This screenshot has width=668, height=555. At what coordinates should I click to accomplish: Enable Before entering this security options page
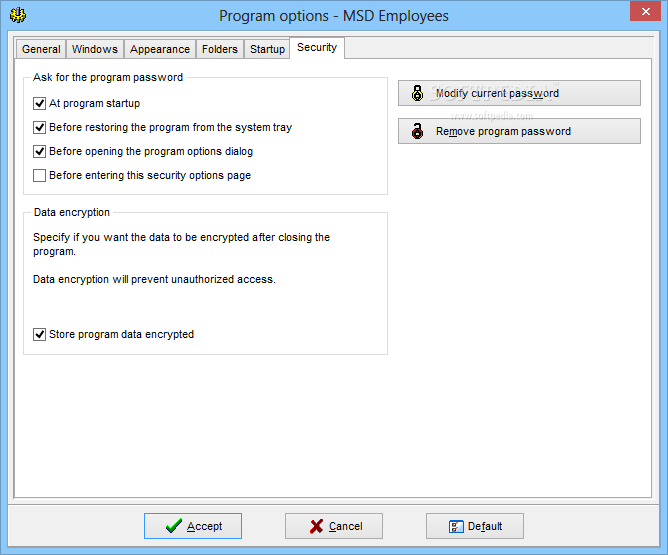(x=40, y=175)
